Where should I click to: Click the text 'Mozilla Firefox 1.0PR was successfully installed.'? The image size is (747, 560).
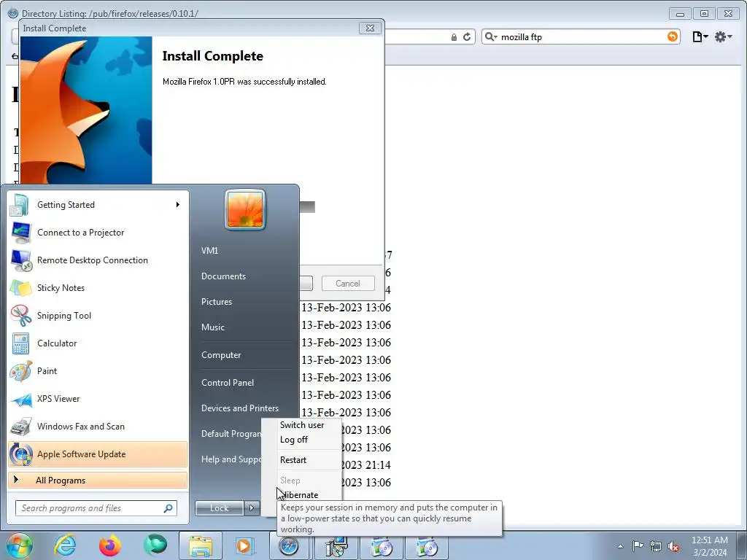(x=244, y=82)
